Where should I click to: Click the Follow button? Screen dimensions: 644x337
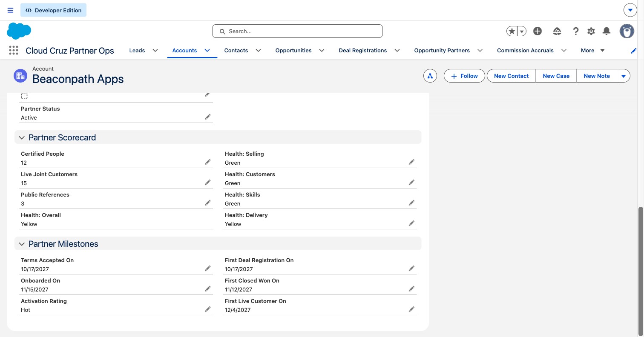click(x=464, y=76)
